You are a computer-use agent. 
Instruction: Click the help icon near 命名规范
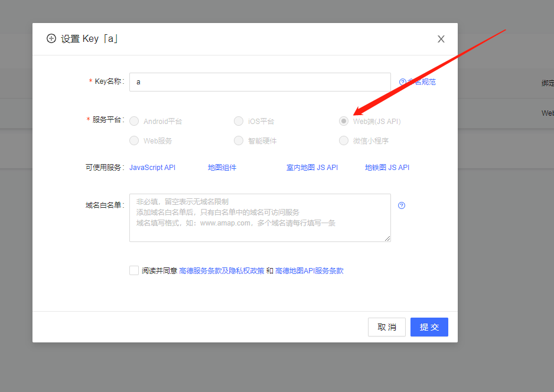point(402,81)
